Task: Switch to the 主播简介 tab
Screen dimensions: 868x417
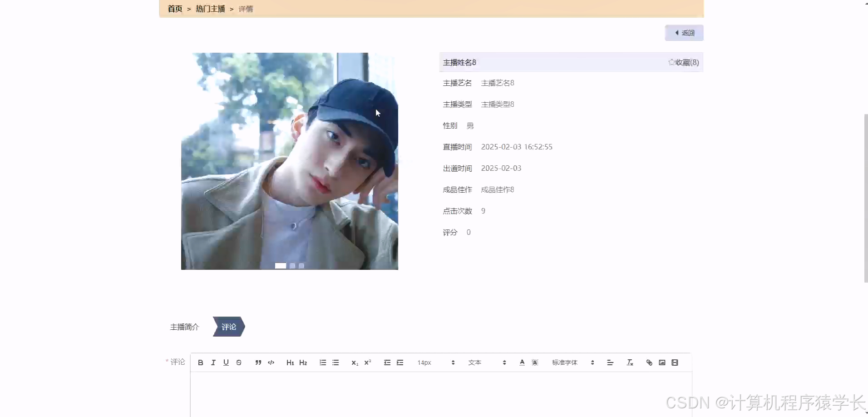Action: 184,327
